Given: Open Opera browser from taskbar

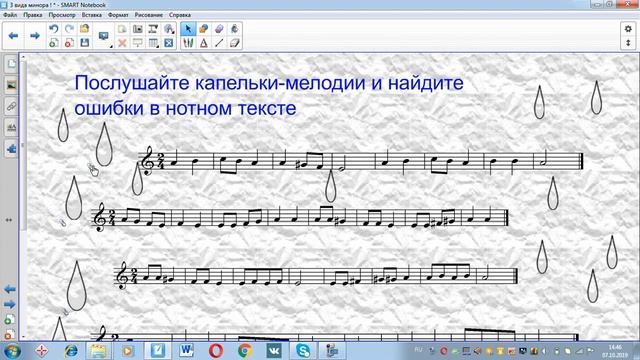Looking at the screenshot, I should pos(216,351).
